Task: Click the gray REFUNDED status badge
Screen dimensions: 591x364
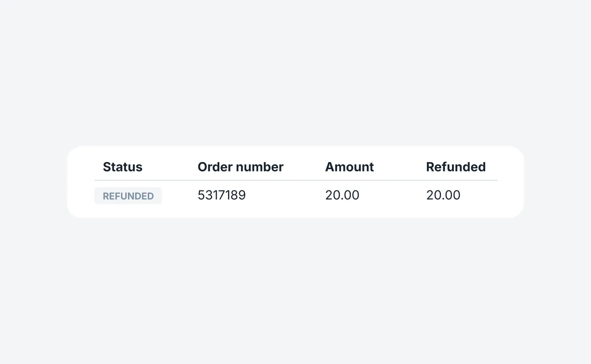Action: (128, 196)
